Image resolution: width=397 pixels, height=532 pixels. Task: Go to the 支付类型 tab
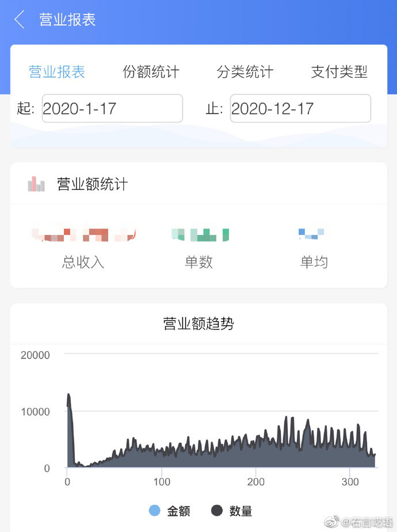tap(339, 72)
